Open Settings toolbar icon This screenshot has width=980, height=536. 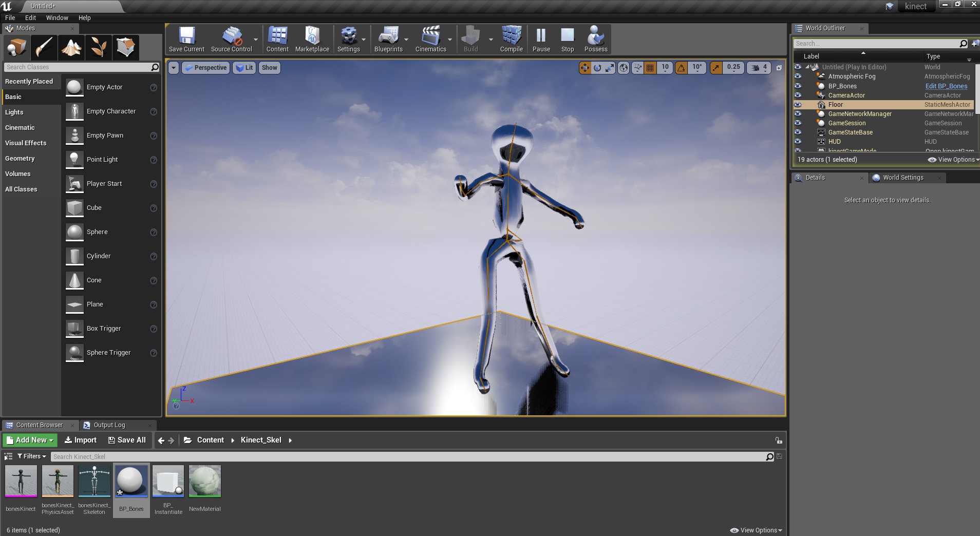[349, 40]
